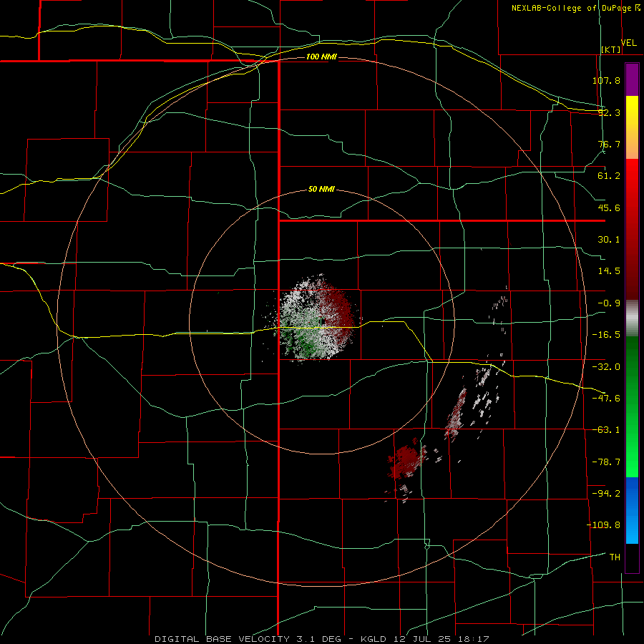Select the 45.6 velocity scale value
This screenshot has height=644, width=644.
tap(609, 208)
